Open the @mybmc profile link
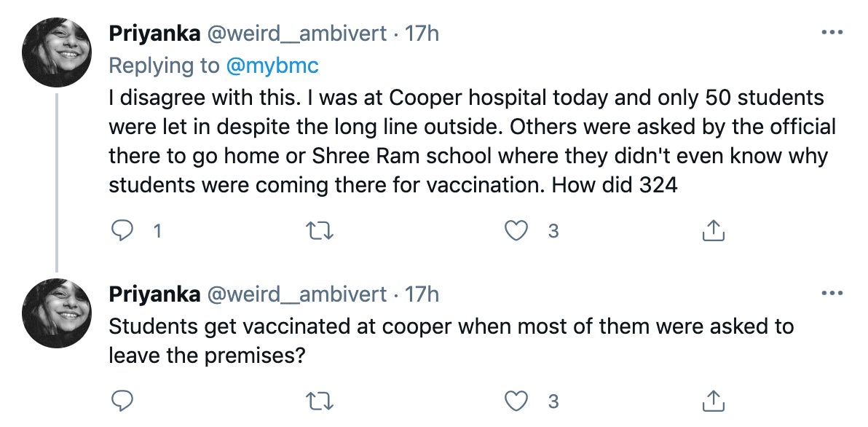 (272, 66)
